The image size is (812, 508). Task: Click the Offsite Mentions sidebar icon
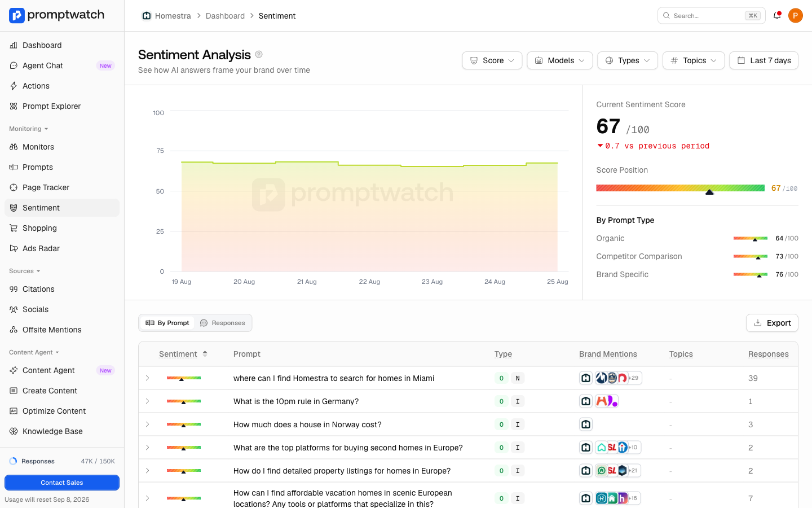[x=14, y=330]
